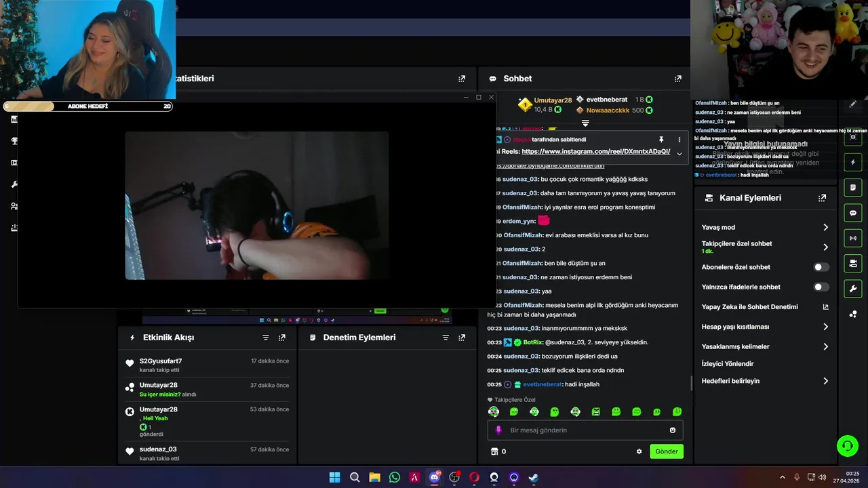Click the three-dots icon at right sidebar bottom
Image resolution: width=868 pixels, height=488 pixels.
[853, 314]
